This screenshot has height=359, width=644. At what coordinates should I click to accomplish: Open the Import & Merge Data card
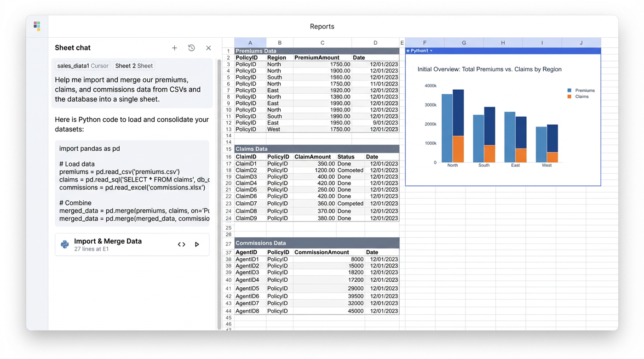point(108,241)
